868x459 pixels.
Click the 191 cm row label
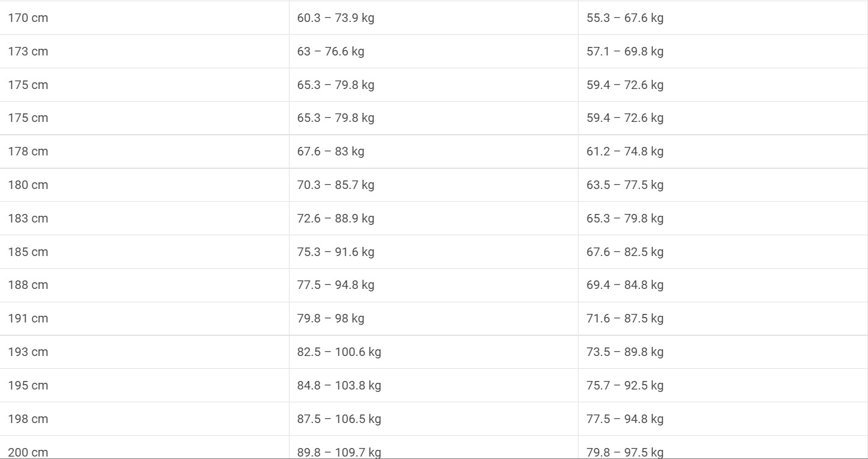point(28,318)
